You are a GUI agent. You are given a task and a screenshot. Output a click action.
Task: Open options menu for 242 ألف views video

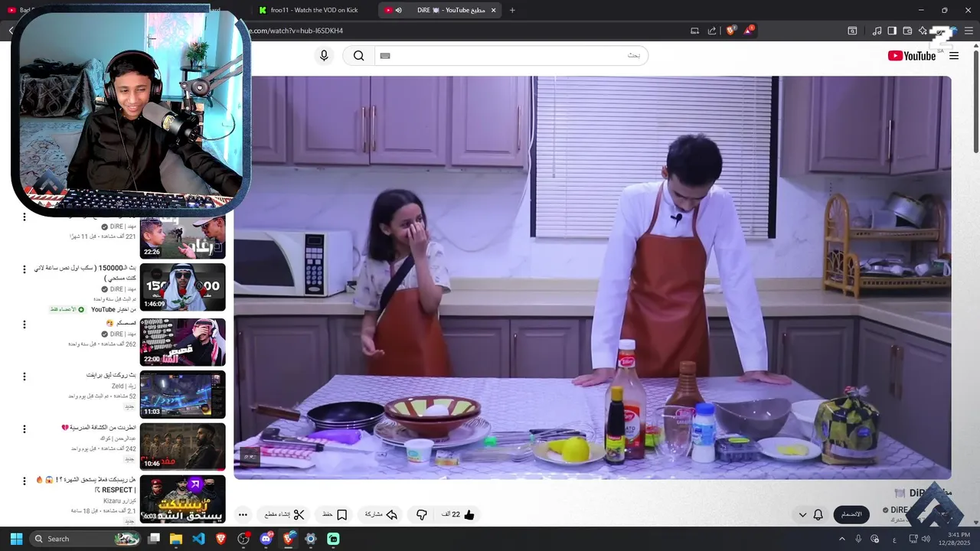click(24, 429)
